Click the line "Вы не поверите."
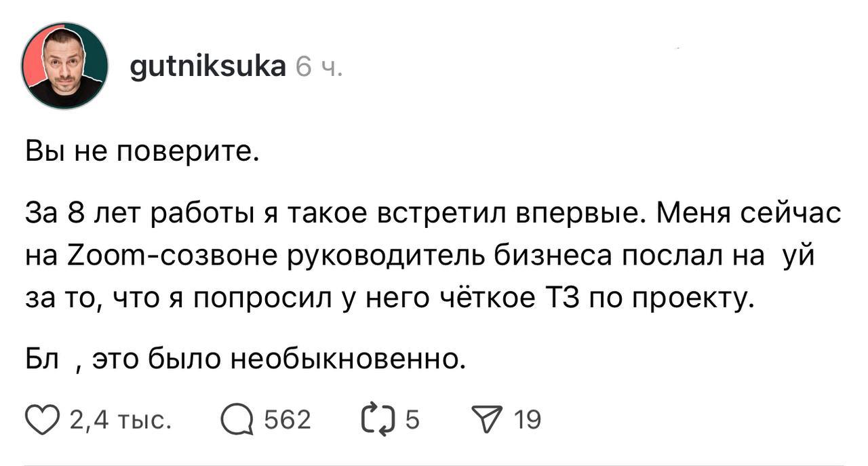 tap(142, 153)
